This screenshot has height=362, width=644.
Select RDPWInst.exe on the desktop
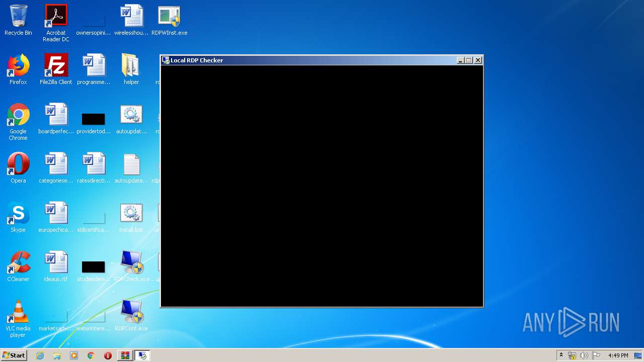[169, 20]
